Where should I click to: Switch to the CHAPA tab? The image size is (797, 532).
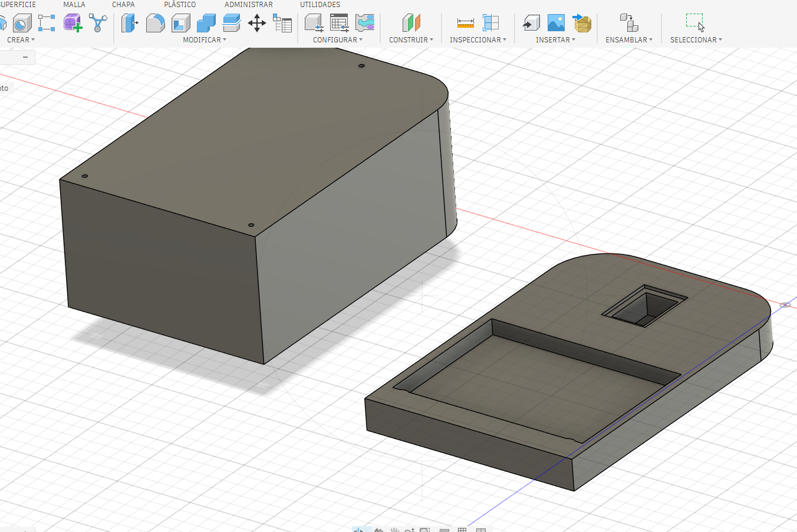pyautogui.click(x=123, y=5)
